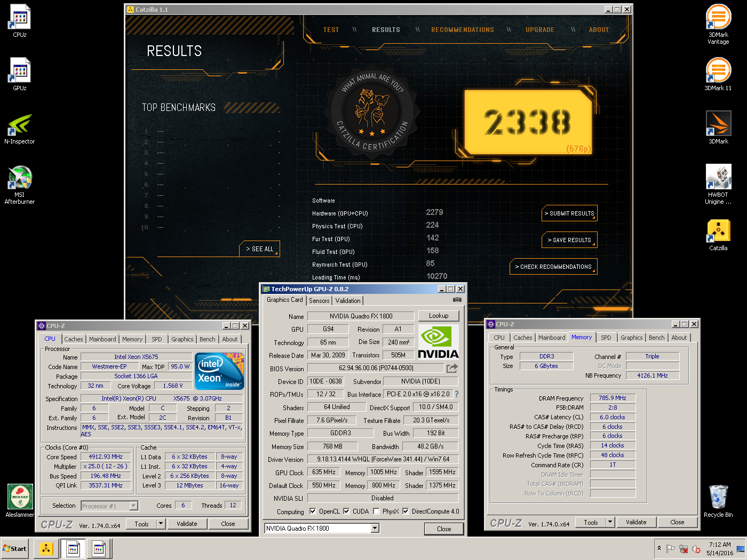The height and width of the screenshot is (560, 747).
Task: Show hidden tray icons arrow
Action: (659, 548)
